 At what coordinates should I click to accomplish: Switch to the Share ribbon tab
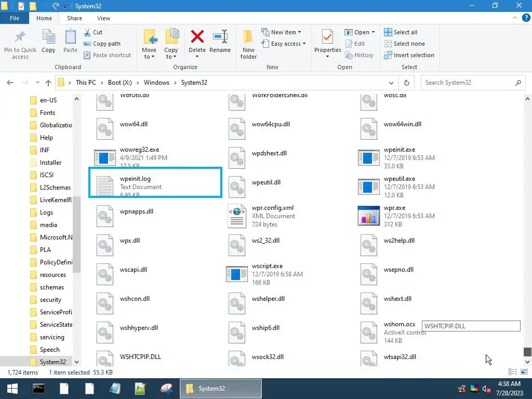coord(74,18)
